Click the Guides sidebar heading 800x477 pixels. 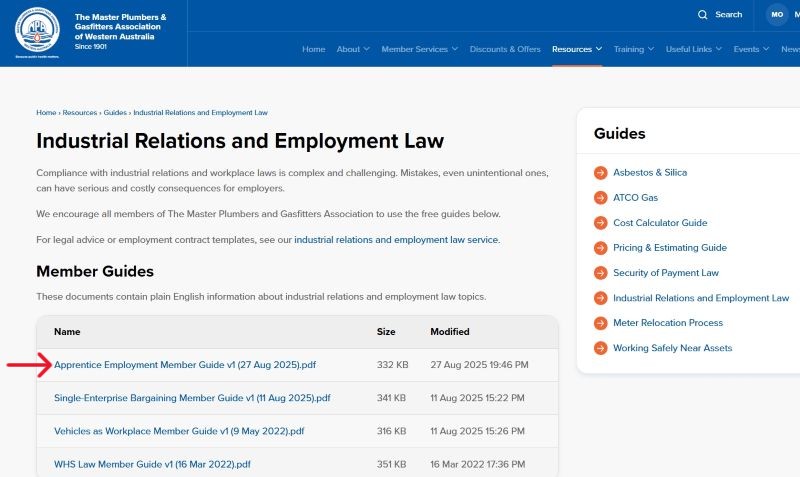click(x=619, y=134)
